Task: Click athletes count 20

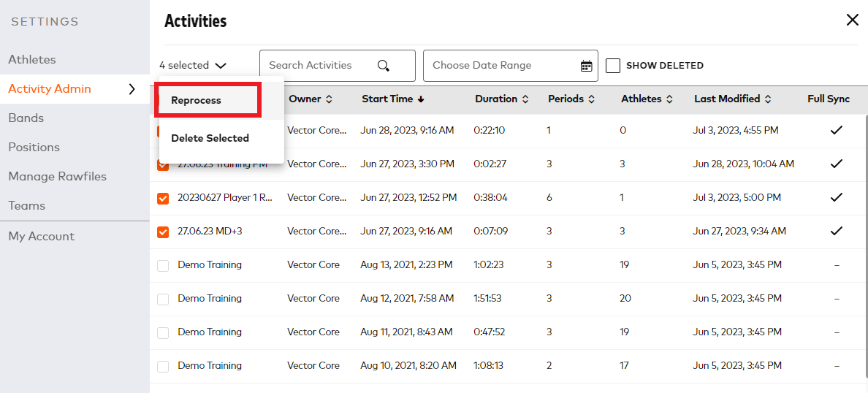Action: [x=625, y=298]
